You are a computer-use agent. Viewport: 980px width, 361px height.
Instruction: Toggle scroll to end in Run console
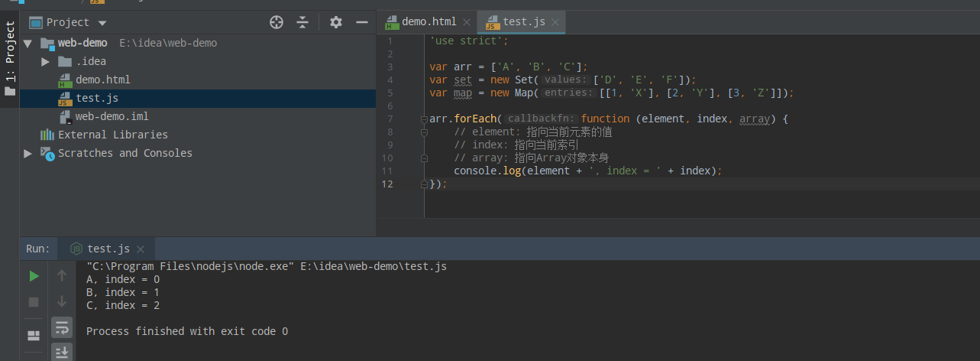pos(62,352)
